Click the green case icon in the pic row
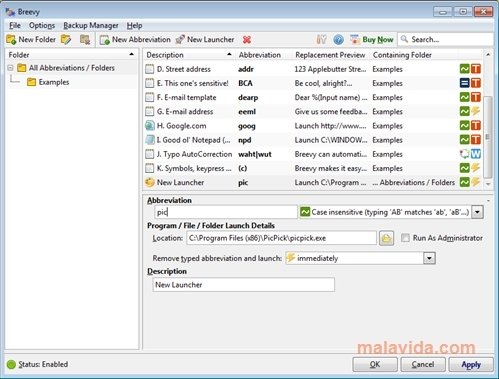Screen dimensions: 499x379 click(x=464, y=182)
